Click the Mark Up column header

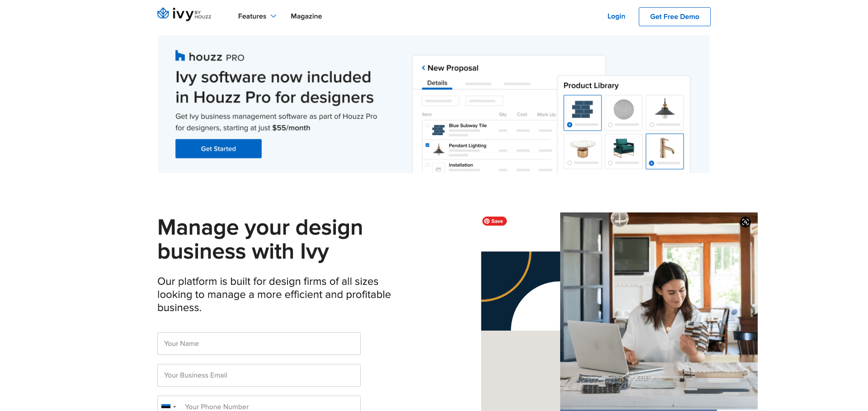click(546, 114)
